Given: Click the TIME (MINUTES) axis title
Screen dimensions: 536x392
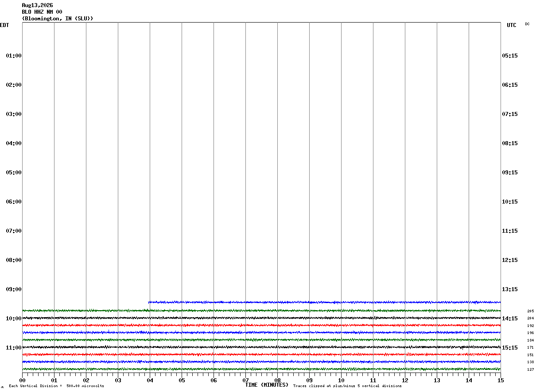Looking at the screenshot, I should coord(267,385).
